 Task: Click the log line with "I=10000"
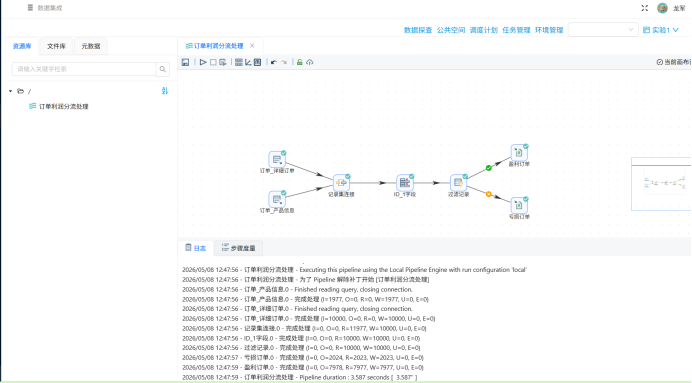308,319
